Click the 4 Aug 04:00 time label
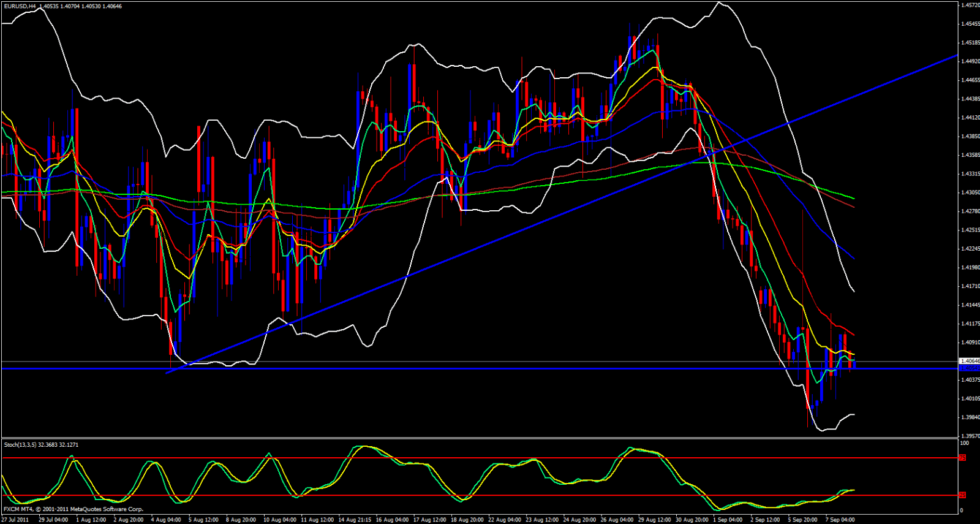980x524 pixels. pyautogui.click(x=165, y=520)
